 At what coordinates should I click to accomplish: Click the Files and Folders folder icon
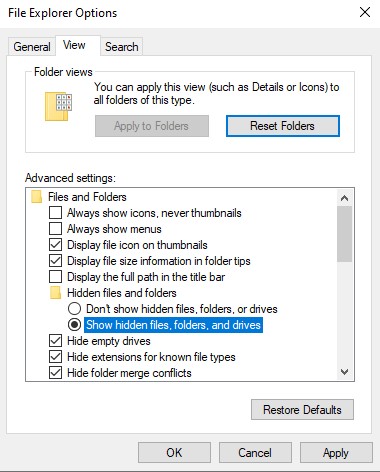[x=36, y=197]
